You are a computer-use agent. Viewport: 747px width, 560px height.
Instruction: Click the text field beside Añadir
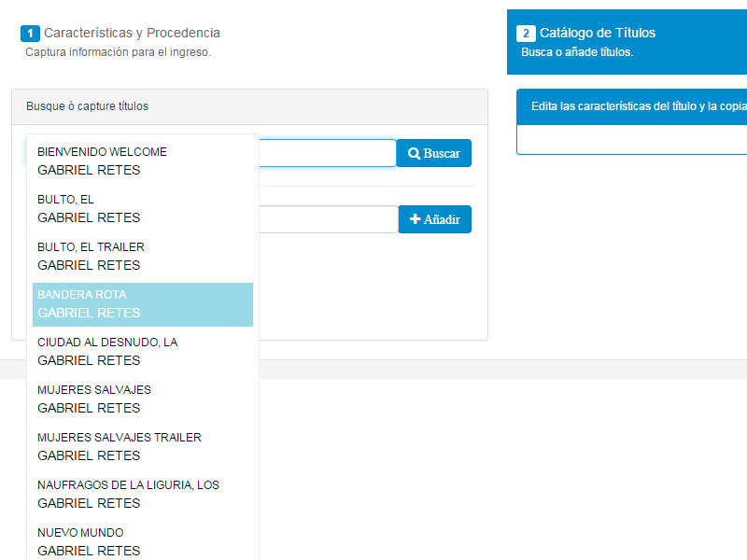pos(327,219)
